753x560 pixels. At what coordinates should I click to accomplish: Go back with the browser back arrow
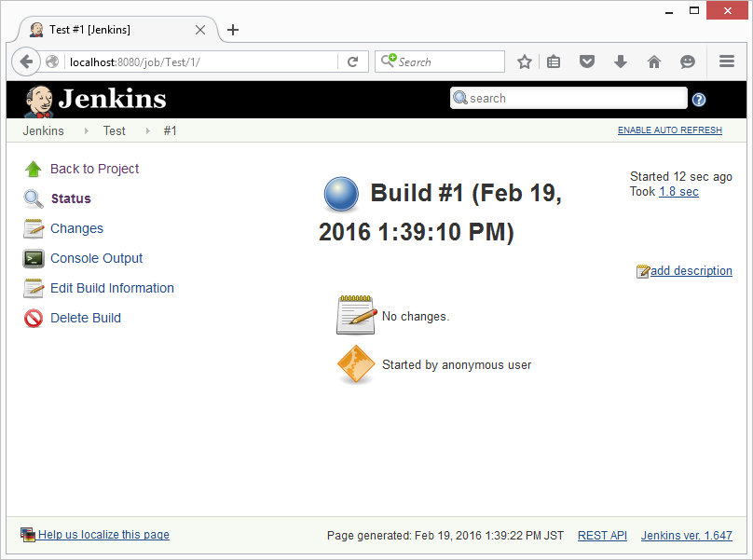click(x=26, y=61)
